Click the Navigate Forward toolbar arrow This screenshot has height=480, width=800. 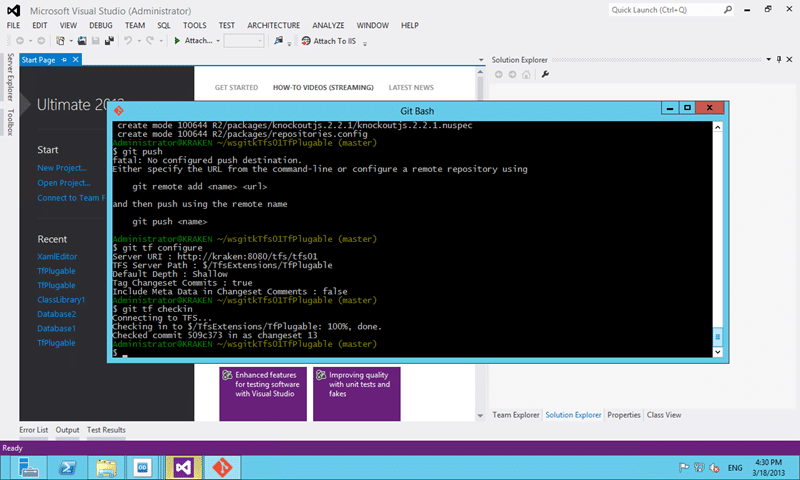[41, 41]
